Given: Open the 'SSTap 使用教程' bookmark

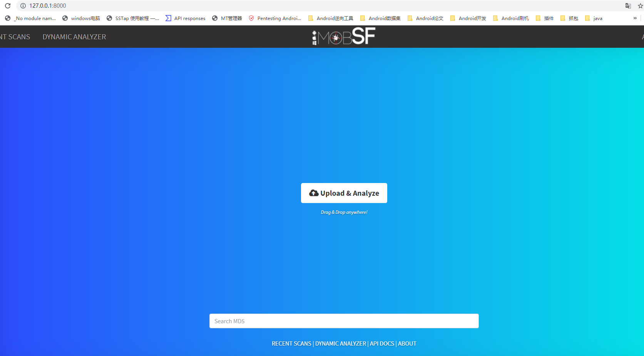Looking at the screenshot, I should 133,18.
